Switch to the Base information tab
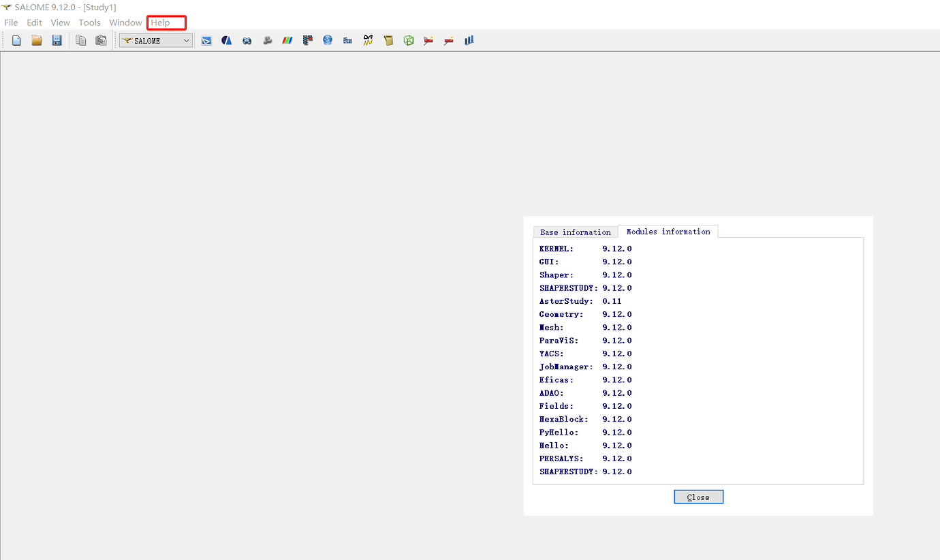 576,232
